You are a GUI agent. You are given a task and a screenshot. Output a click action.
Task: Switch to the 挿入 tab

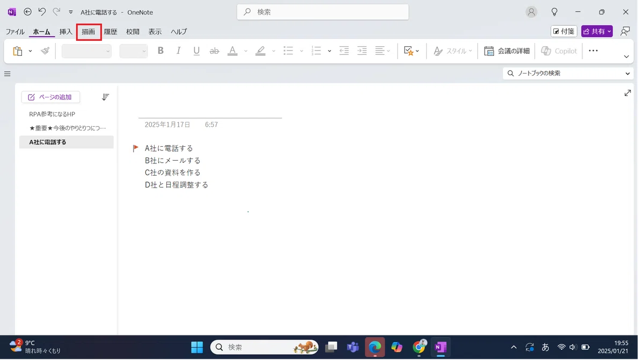(66, 32)
